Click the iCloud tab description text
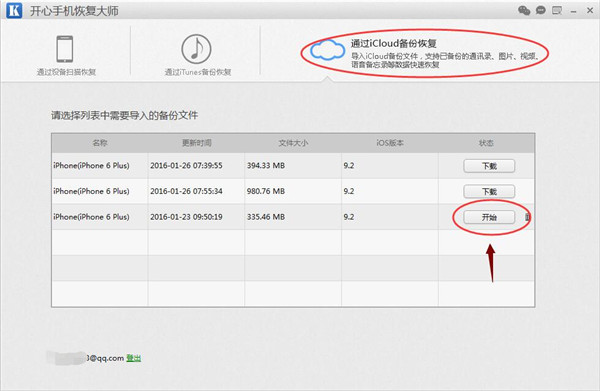The image size is (600, 391). 445,60
